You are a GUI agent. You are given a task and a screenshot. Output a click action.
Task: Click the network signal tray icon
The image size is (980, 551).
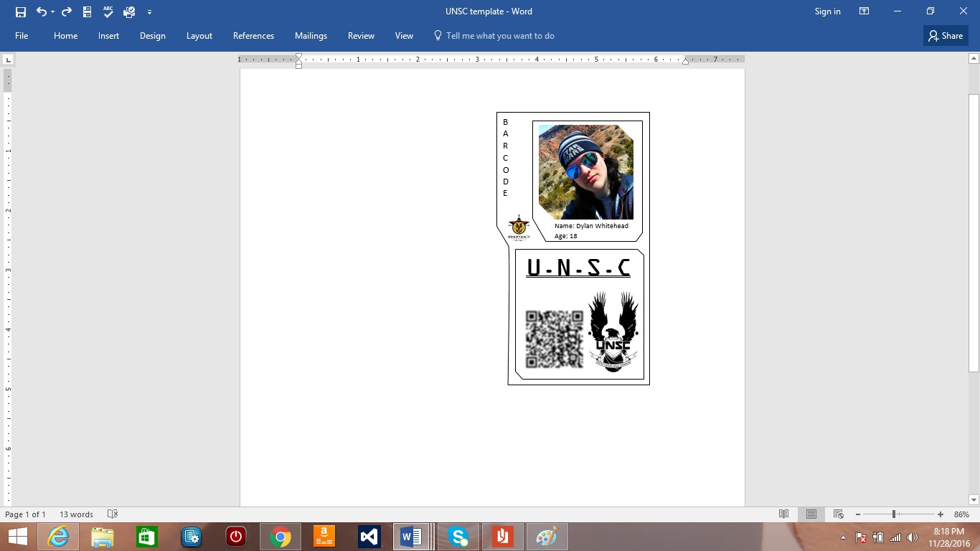click(x=895, y=537)
